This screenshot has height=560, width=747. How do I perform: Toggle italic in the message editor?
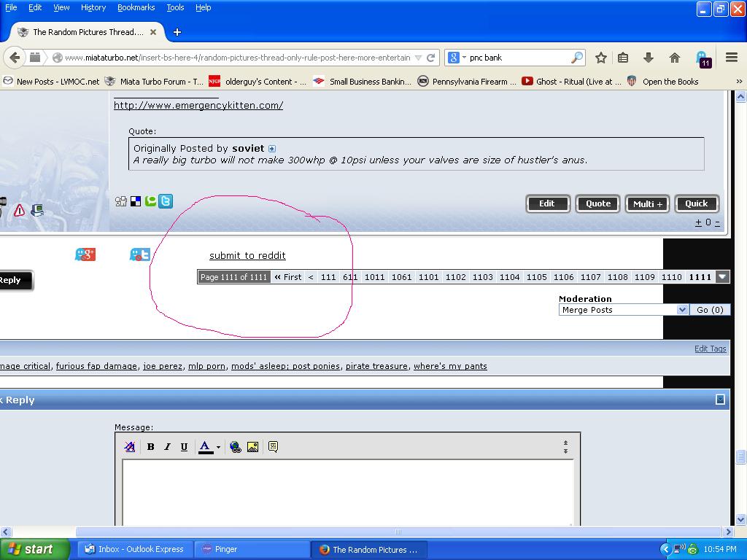click(x=167, y=447)
